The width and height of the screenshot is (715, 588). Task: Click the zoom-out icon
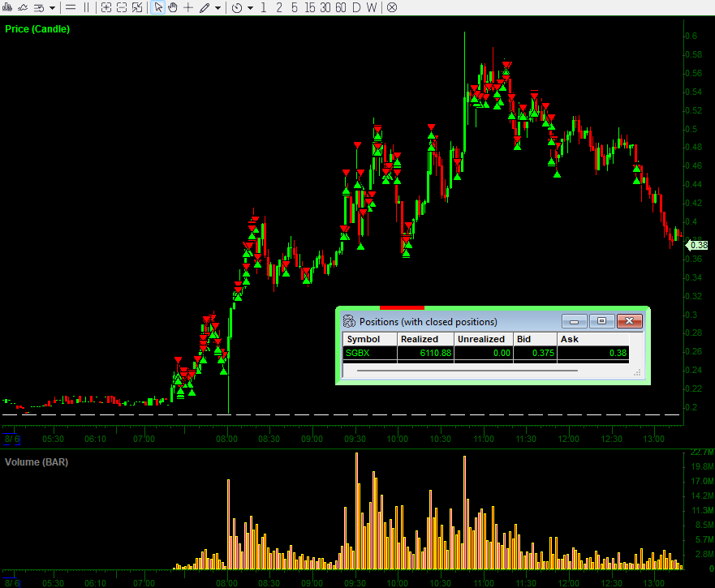coord(121,7)
